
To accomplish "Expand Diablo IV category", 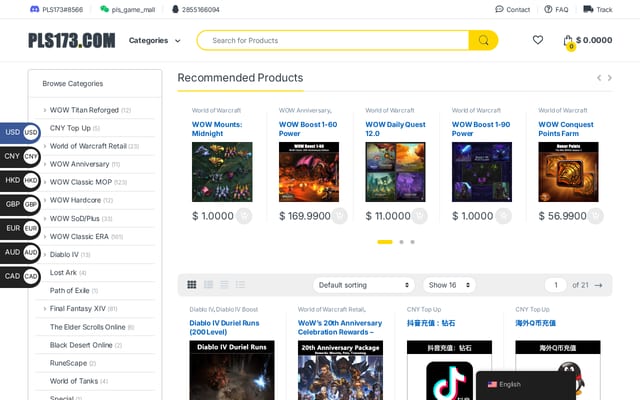I will point(44,255).
